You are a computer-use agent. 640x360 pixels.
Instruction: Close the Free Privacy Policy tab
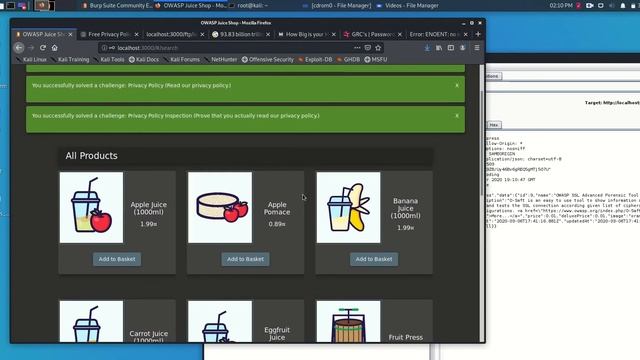pos(136,35)
